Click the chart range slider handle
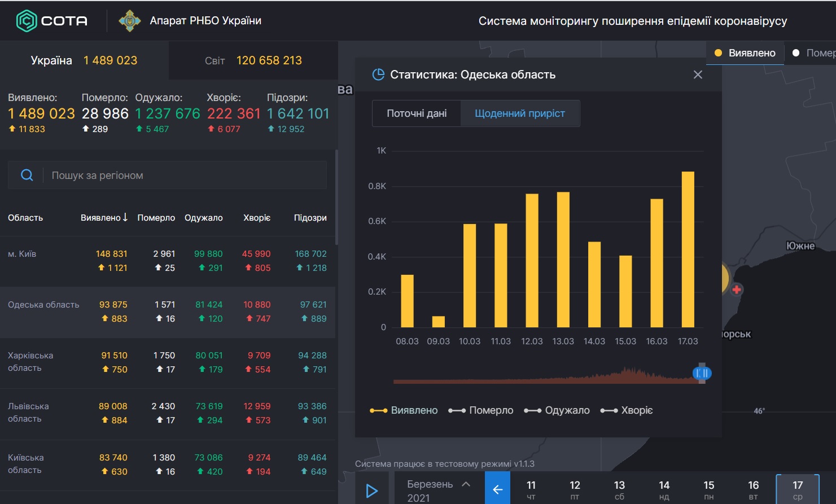Image resolution: width=836 pixels, height=504 pixels. point(702,373)
